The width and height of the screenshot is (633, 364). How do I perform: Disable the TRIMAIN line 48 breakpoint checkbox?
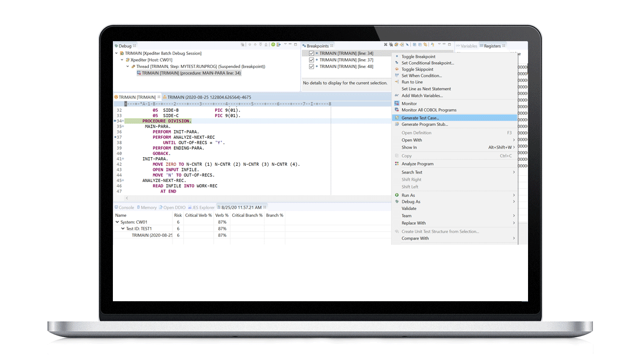[x=311, y=66]
